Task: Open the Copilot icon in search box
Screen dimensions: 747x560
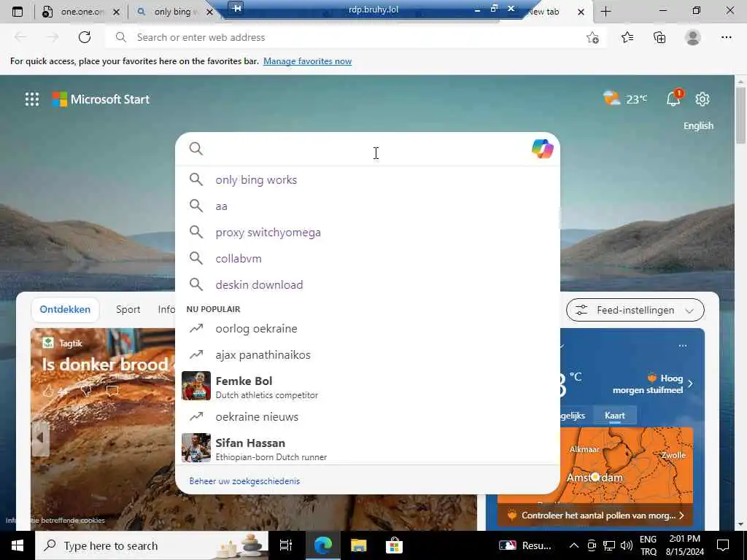Action: [542, 149]
